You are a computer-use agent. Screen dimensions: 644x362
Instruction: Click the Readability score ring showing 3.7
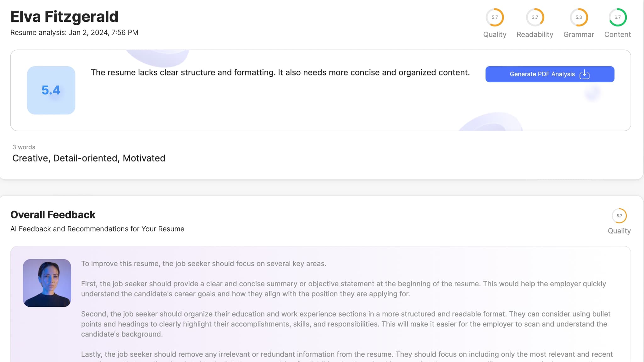click(x=535, y=17)
